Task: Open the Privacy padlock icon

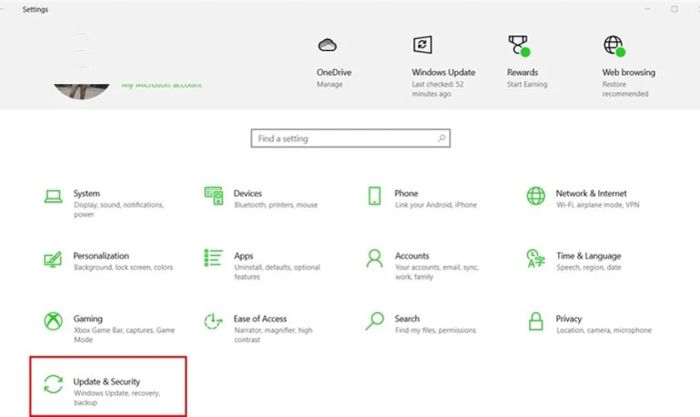Action: pyautogui.click(x=536, y=321)
